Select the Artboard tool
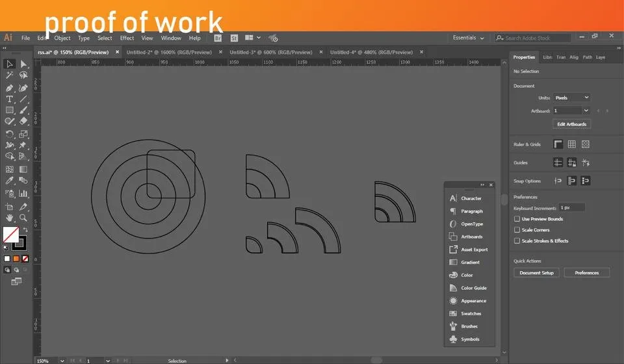 tap(9, 207)
